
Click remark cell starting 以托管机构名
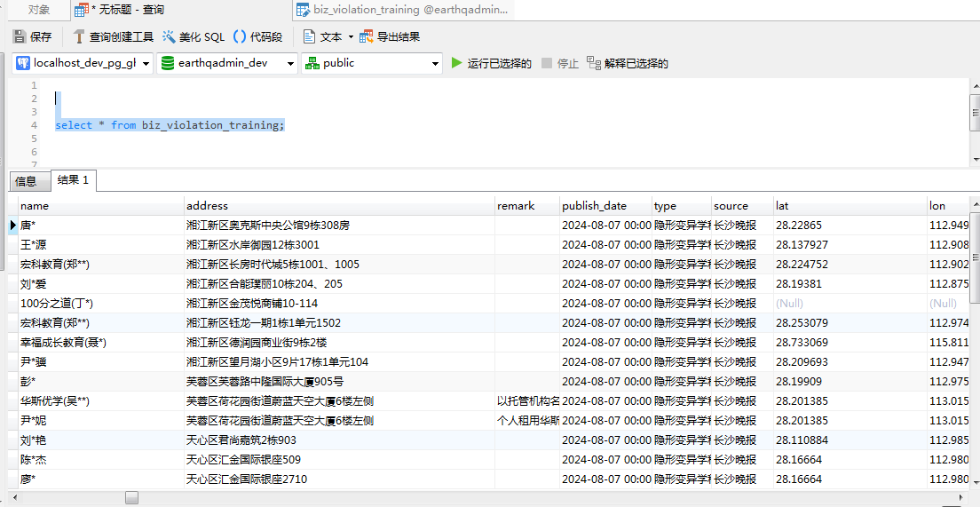527,401
